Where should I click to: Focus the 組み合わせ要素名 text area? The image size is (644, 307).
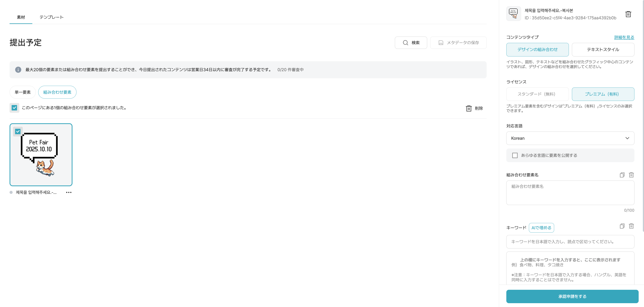point(570,193)
